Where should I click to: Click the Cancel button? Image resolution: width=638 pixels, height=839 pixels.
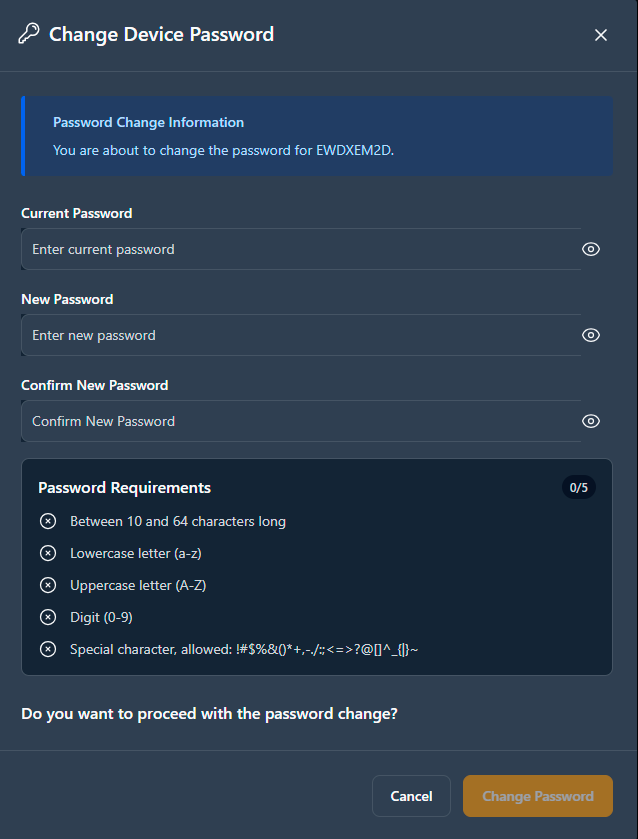412,796
